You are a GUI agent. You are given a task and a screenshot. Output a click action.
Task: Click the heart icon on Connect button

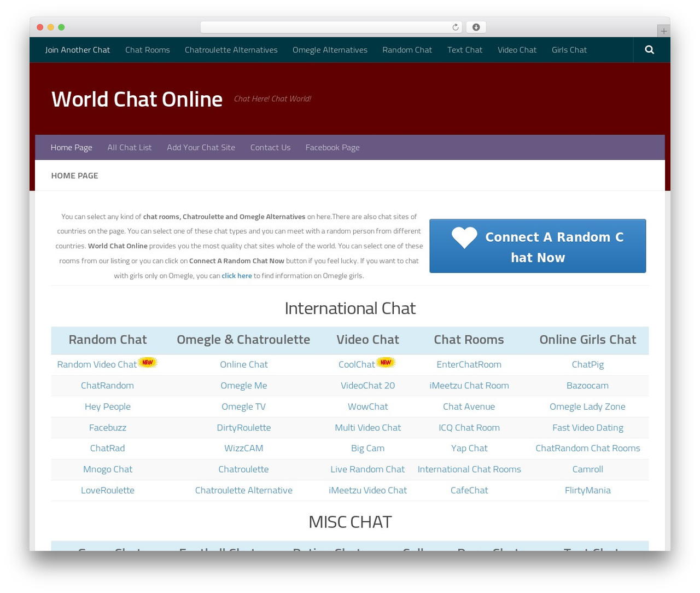(x=464, y=237)
